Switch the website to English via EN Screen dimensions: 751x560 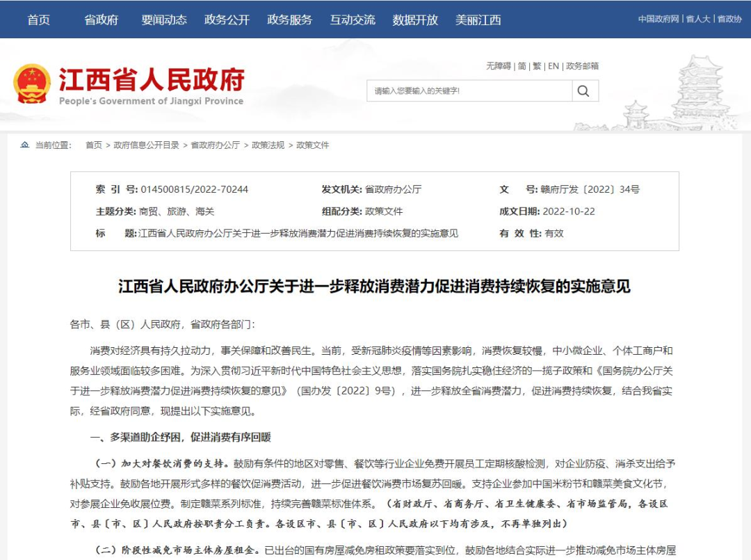[x=554, y=66]
